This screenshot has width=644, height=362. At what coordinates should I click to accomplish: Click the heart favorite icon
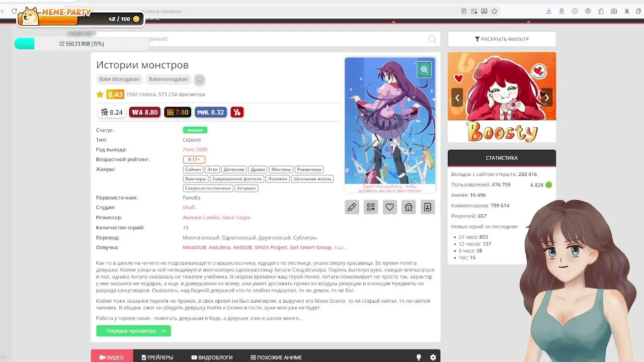[x=390, y=207]
